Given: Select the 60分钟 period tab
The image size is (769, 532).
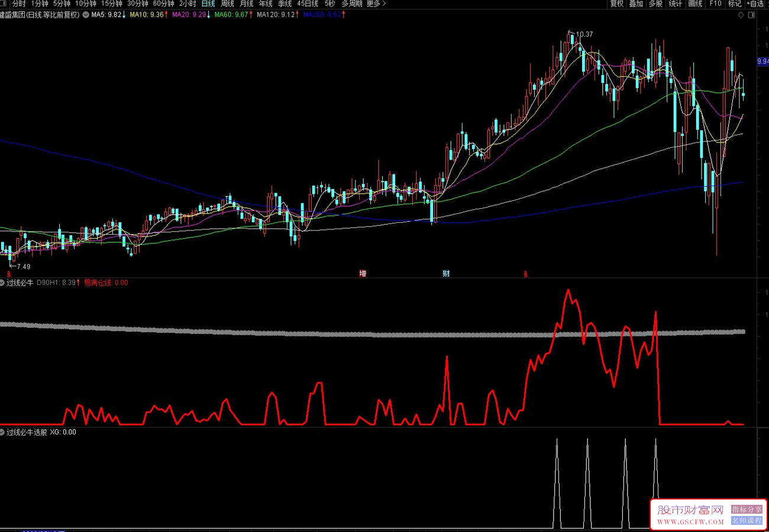Looking at the screenshot, I should [x=164, y=4].
